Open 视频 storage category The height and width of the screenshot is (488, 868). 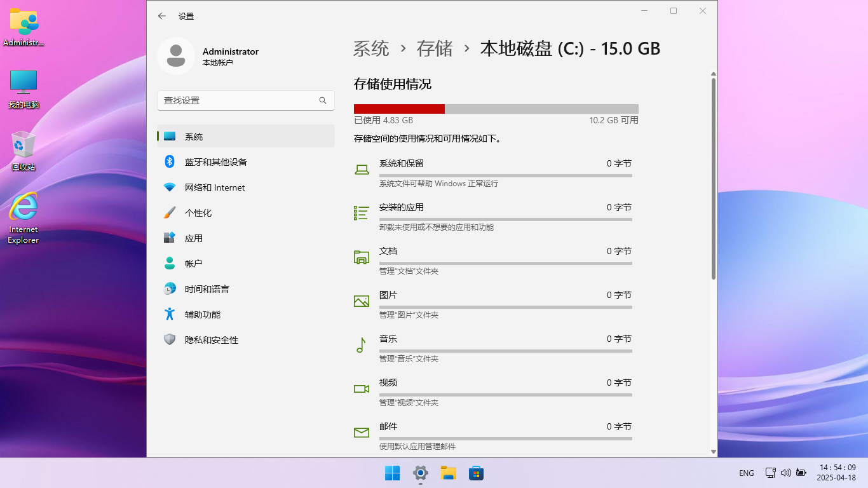(493, 391)
